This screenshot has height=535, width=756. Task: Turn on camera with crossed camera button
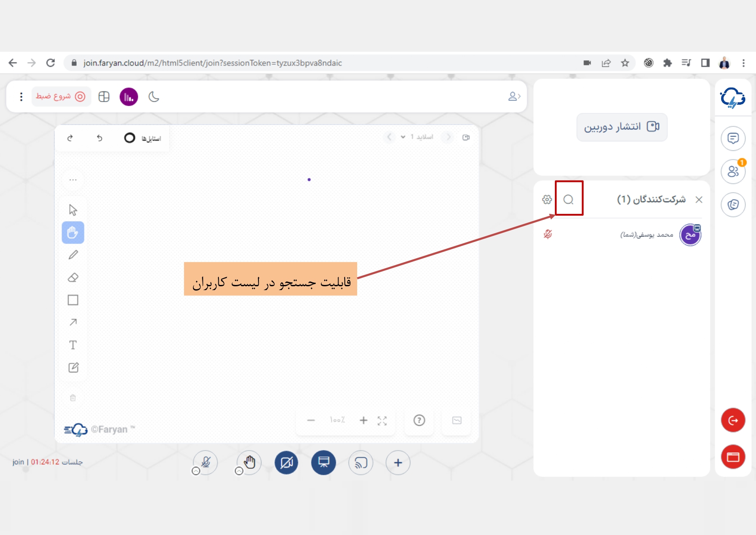[286, 463]
